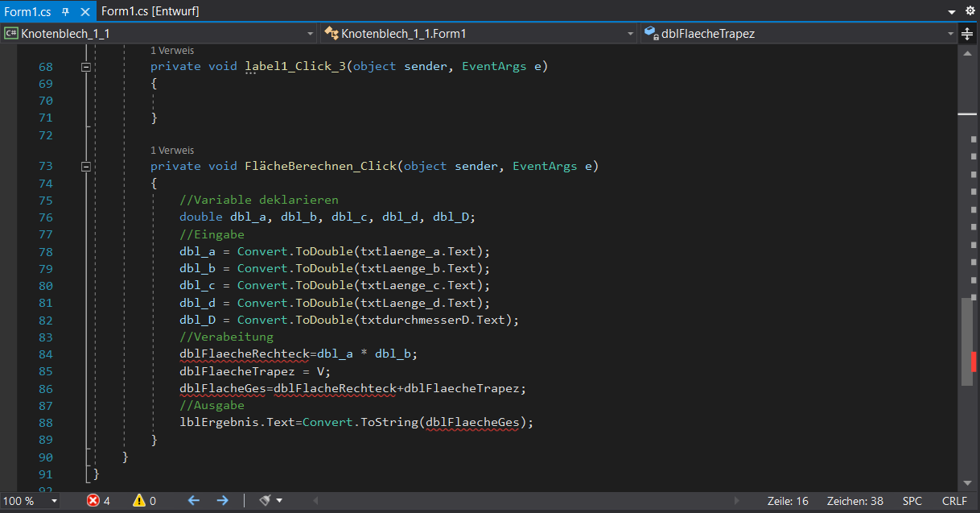Click the //Variable deklarieren comment
This screenshot has width=980, height=513.
[x=259, y=201]
